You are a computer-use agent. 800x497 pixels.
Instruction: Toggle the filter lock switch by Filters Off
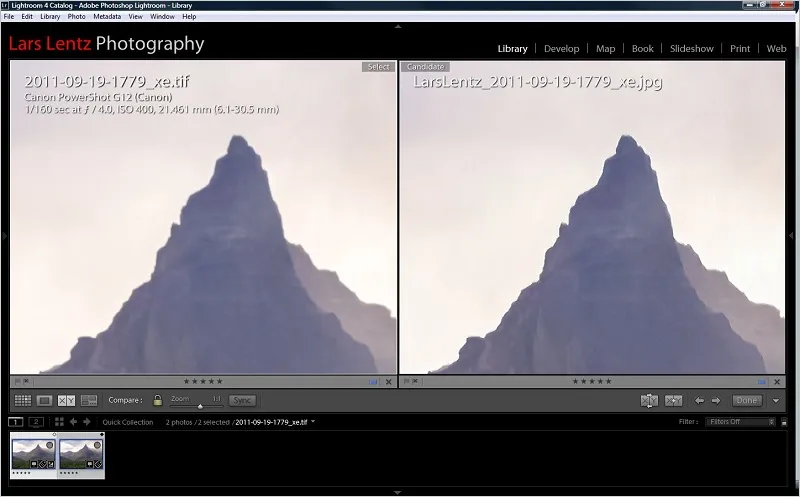tap(784, 422)
